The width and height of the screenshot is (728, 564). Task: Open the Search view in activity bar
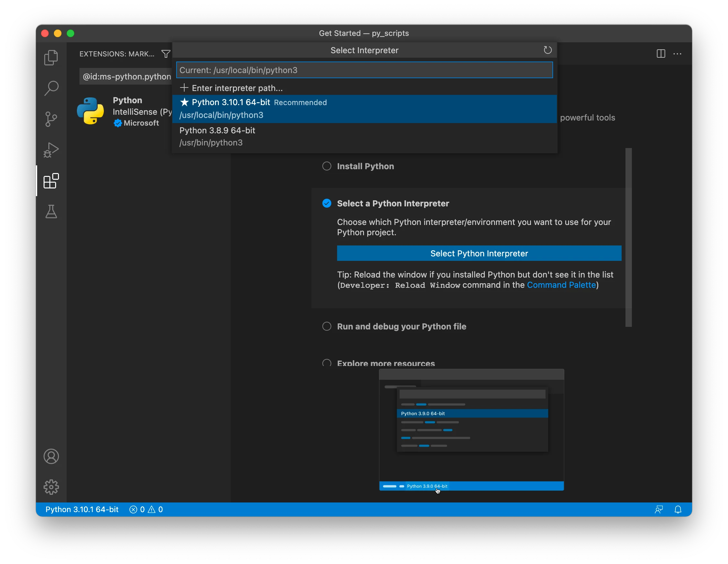click(x=51, y=88)
